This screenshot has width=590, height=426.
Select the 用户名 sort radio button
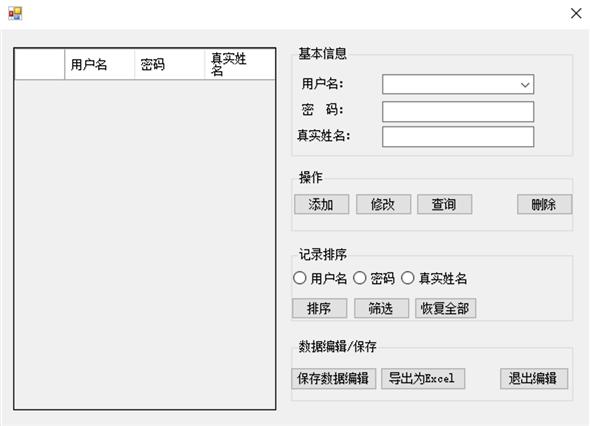coord(300,278)
